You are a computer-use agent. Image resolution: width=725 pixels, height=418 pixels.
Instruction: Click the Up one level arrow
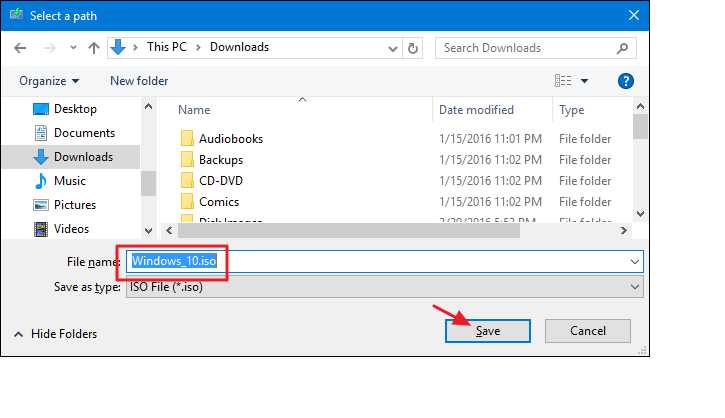[94, 47]
